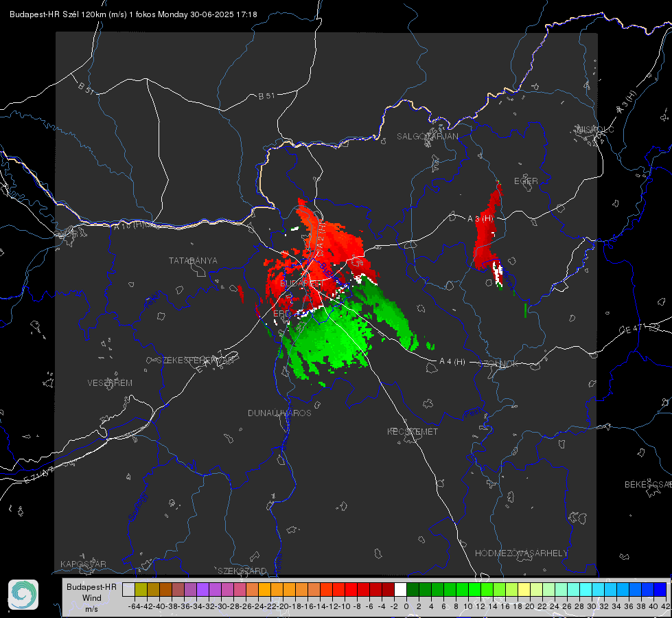Image resolution: width=672 pixels, height=618 pixels.
Task: Click the 20 value on the scale
Action: click(530, 606)
